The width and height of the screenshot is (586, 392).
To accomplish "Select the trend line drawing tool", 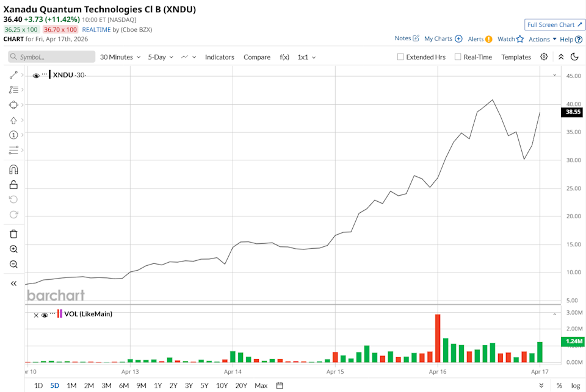I will 13,74.
